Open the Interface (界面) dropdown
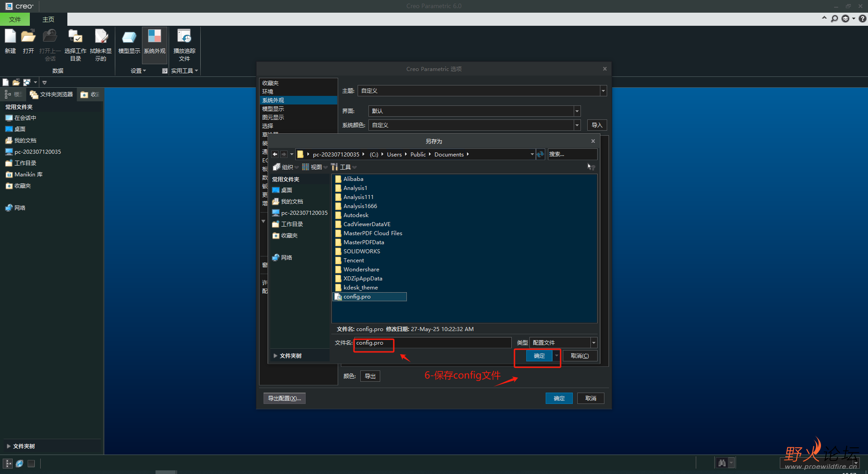868x474 pixels. click(577, 111)
